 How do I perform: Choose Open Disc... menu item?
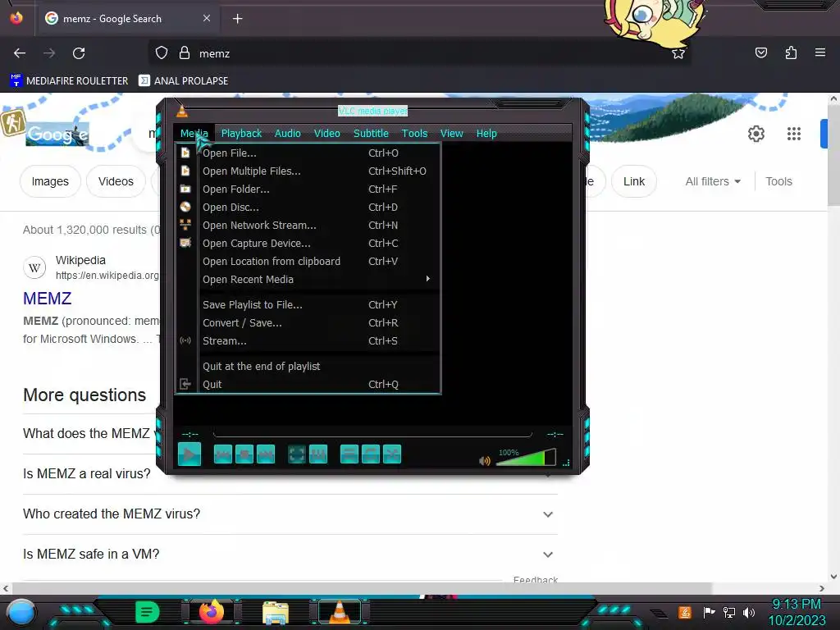(x=320, y=208)
